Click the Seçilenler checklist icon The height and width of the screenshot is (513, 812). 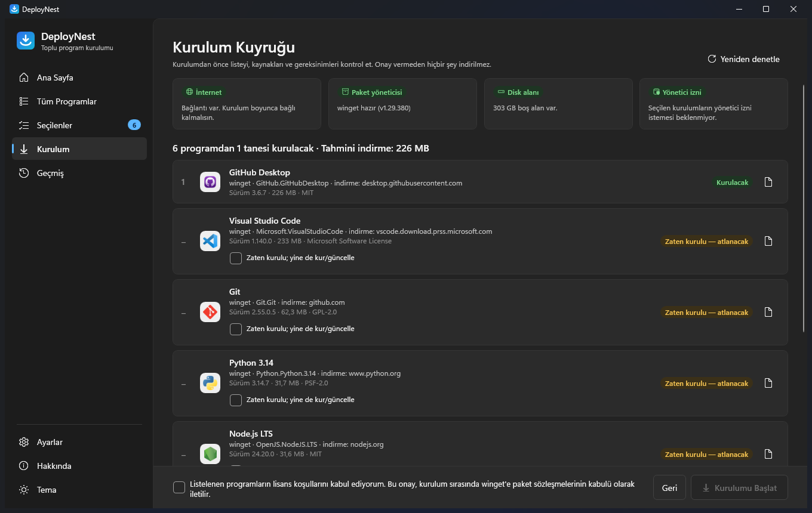point(24,125)
